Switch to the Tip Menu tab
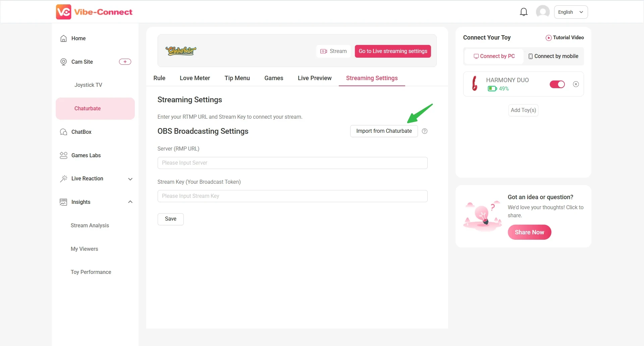This screenshot has width=644, height=346. click(x=237, y=78)
